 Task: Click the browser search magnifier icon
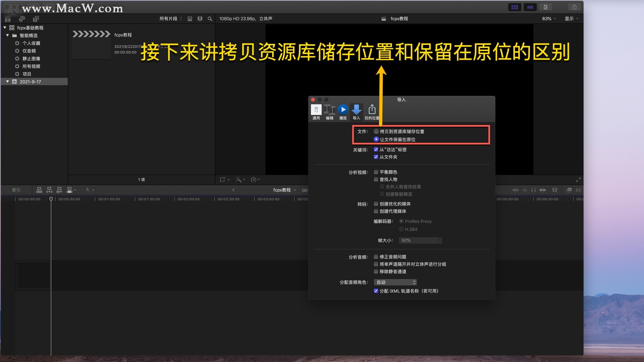pyautogui.click(x=210, y=19)
